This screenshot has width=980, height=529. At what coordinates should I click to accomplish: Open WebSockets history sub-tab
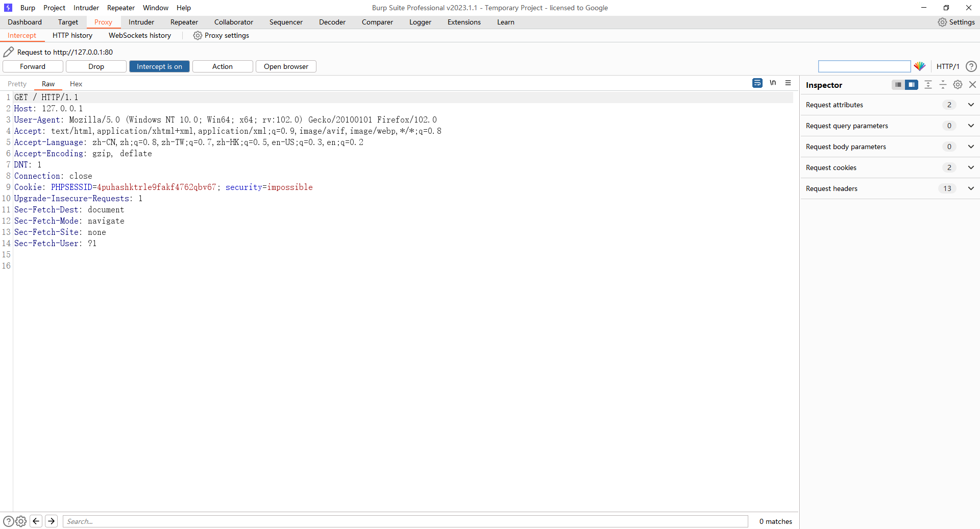pyautogui.click(x=140, y=35)
